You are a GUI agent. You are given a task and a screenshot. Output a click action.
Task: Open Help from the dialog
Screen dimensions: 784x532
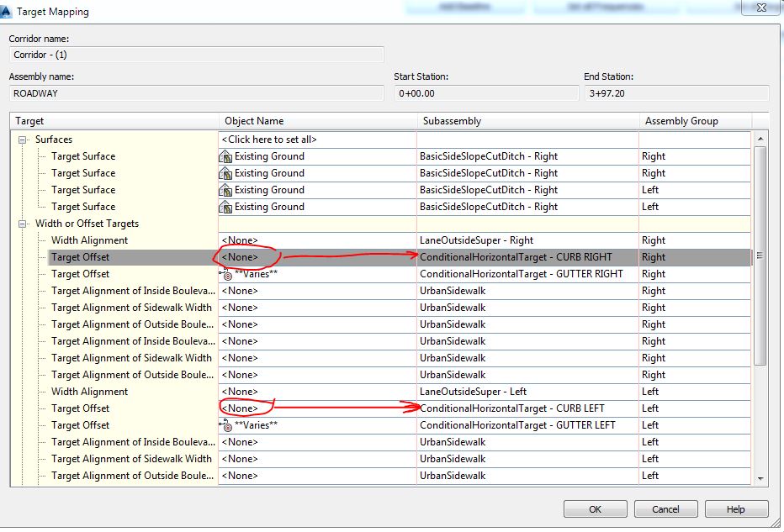736,508
